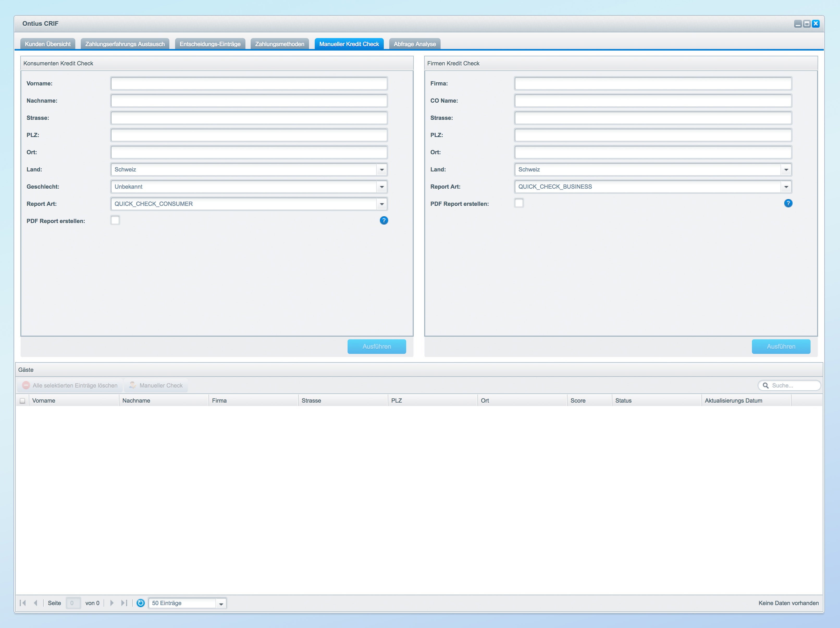Viewport: 840px width, 628px height.
Task: Open the Entscheidungs-Einträge tab
Action: tap(210, 44)
